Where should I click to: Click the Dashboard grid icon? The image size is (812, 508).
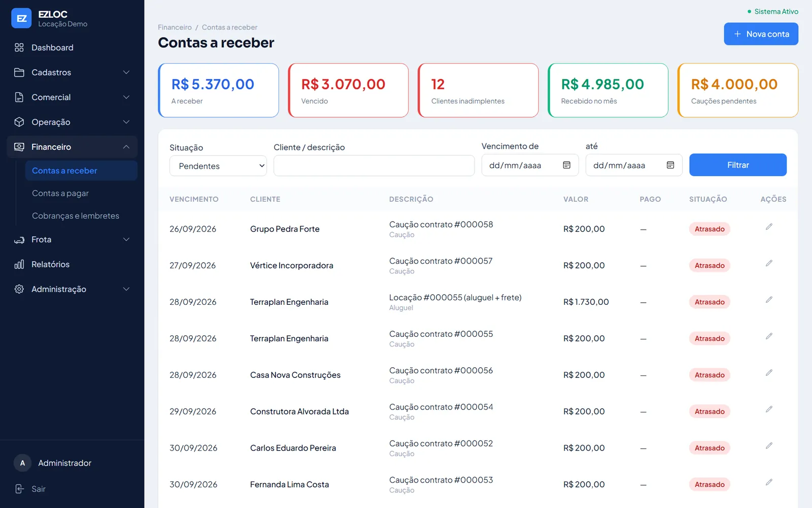pyautogui.click(x=19, y=47)
